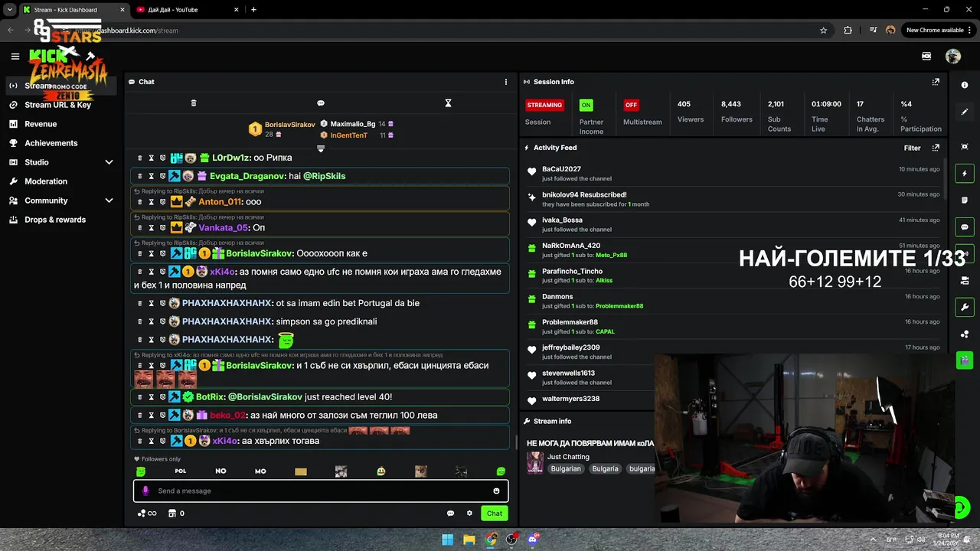Viewport: 980px width, 551px height.
Task: Delete Vankata_05's message with its trash icon
Action: 140,227
